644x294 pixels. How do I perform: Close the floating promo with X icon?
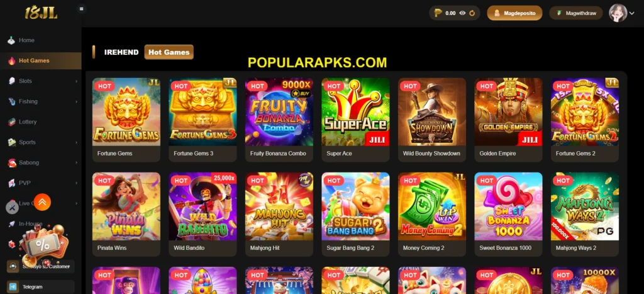pyautogui.click(x=13, y=208)
